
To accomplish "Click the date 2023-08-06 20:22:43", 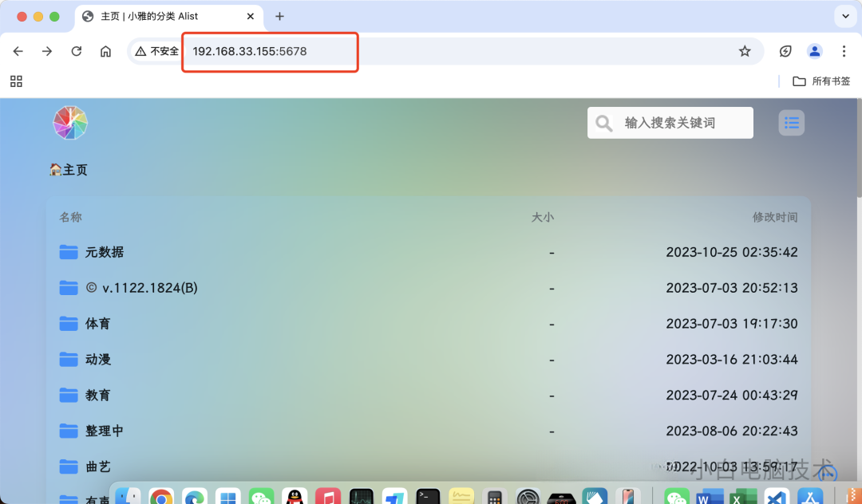I will [x=732, y=431].
